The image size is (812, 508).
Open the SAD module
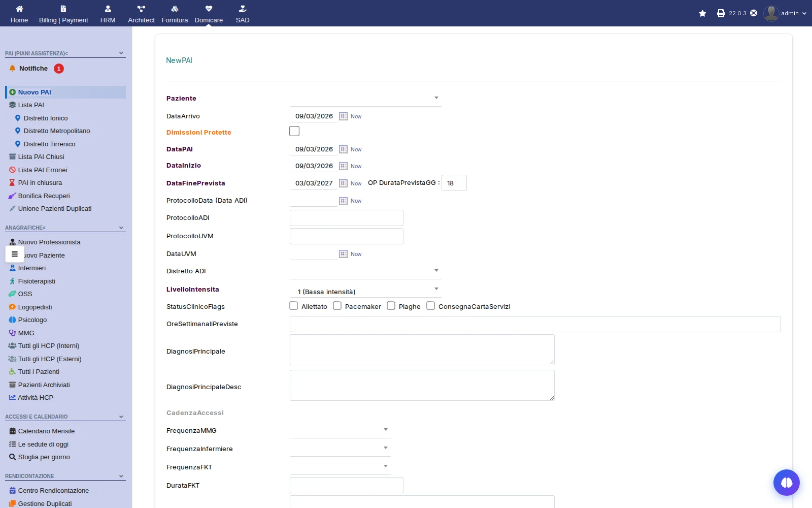click(x=243, y=14)
